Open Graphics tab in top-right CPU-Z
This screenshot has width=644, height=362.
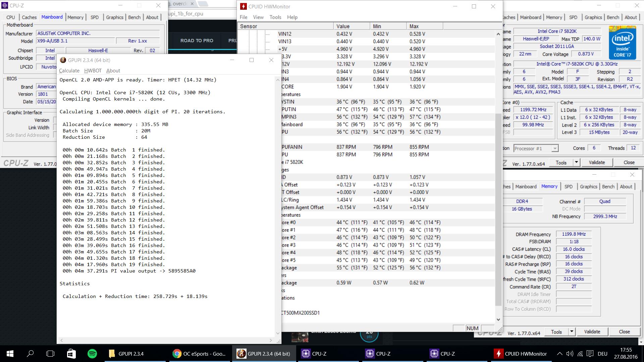tap(593, 17)
